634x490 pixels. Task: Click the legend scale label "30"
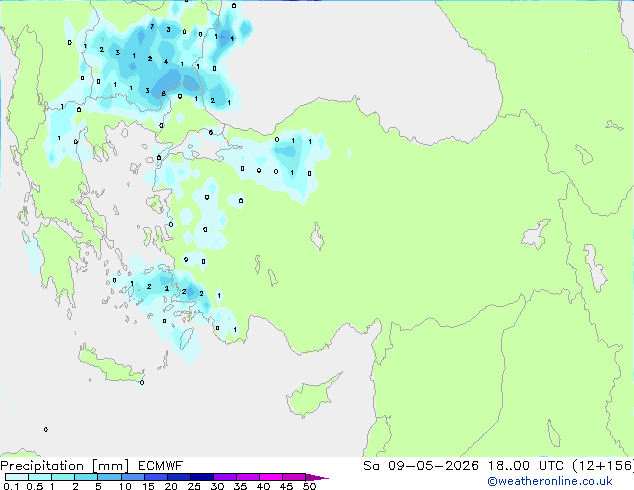pyautogui.click(x=217, y=486)
